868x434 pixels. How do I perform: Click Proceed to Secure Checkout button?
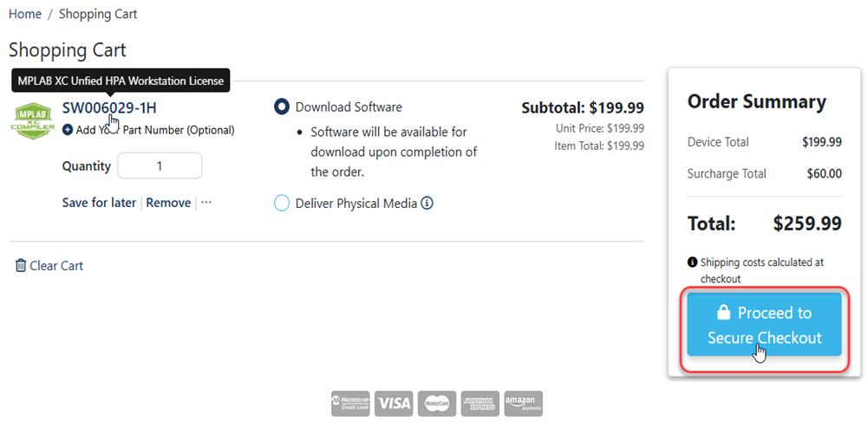[764, 325]
